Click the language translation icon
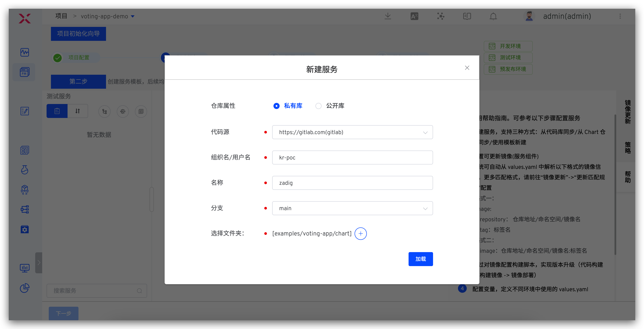This screenshot has height=329, width=644. point(414,16)
